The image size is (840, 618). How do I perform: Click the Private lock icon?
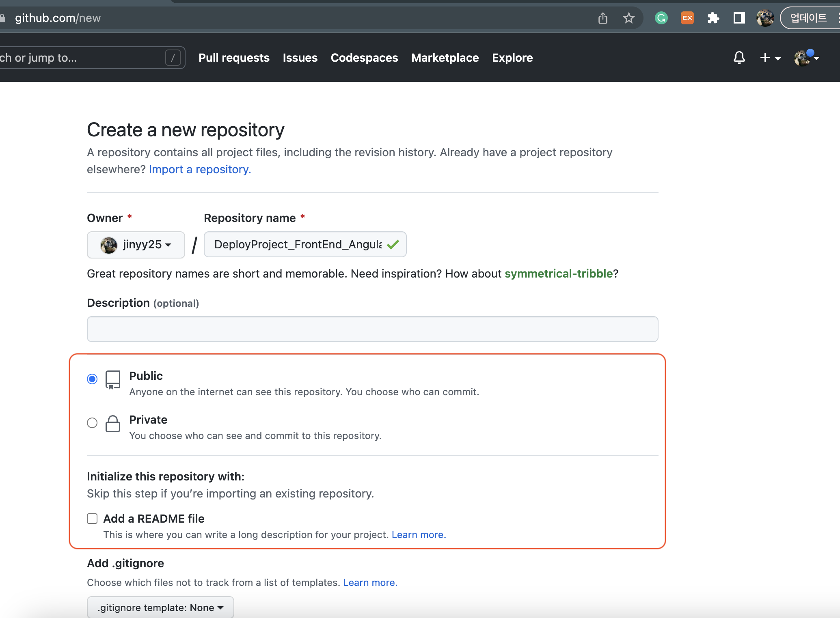pos(113,424)
